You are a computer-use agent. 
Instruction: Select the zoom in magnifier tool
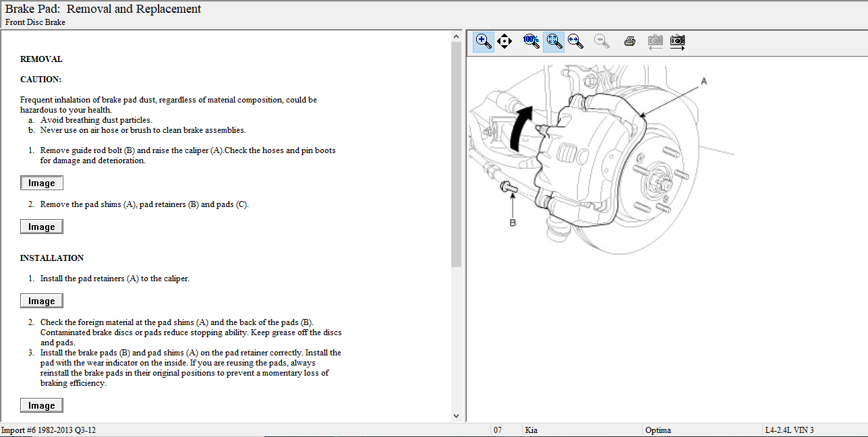(x=484, y=42)
